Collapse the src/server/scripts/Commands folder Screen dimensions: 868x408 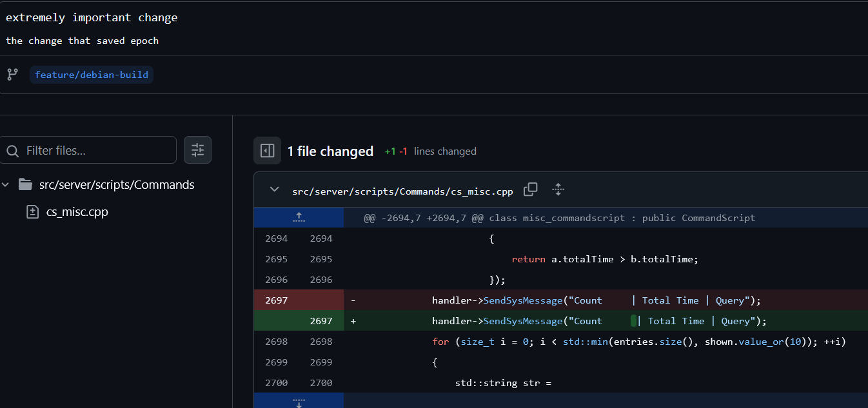coord(6,185)
